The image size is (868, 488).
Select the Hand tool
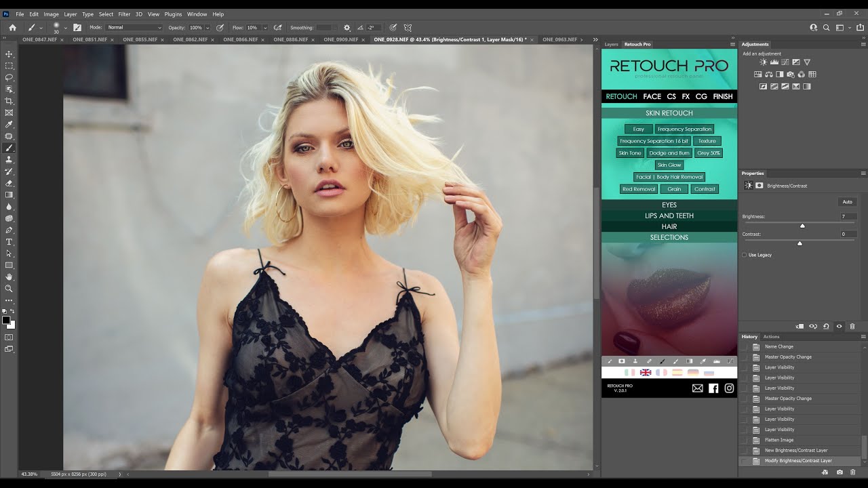click(9, 277)
